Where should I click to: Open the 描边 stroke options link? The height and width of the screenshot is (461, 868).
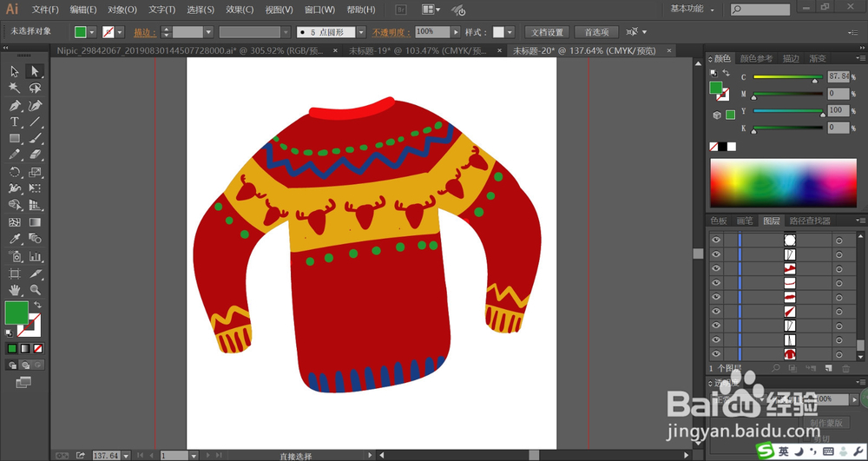tap(145, 33)
